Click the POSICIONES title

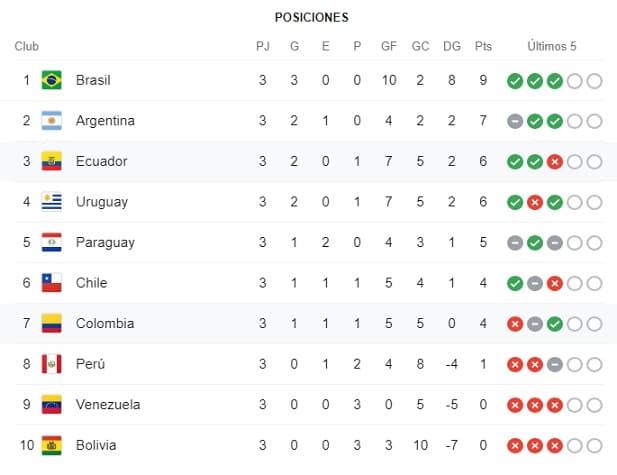point(311,17)
